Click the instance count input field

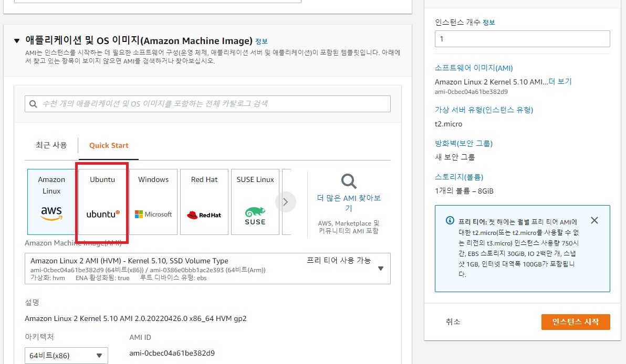click(x=522, y=39)
